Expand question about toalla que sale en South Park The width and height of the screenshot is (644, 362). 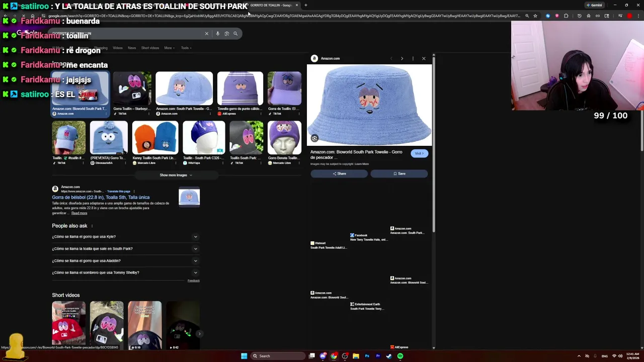point(126,248)
